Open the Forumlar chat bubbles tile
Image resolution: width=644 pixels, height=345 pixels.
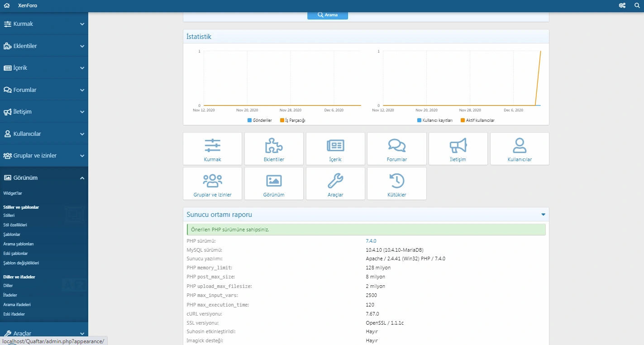[x=397, y=149]
